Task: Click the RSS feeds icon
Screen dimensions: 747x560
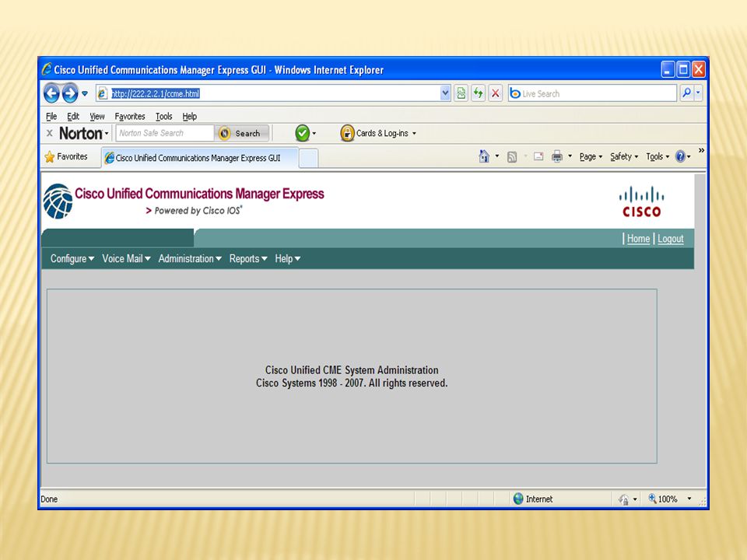Action: coord(512,156)
